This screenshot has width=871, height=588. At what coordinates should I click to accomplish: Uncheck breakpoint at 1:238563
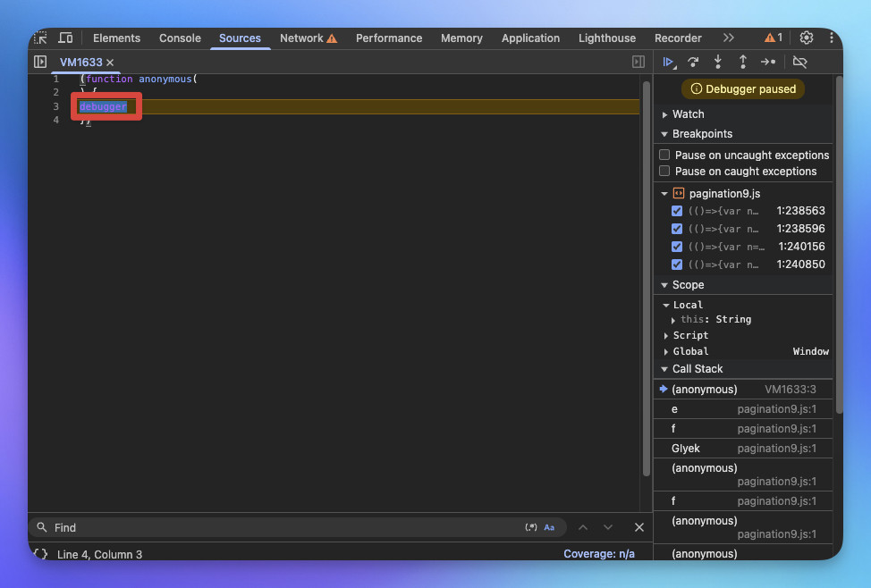pos(677,211)
